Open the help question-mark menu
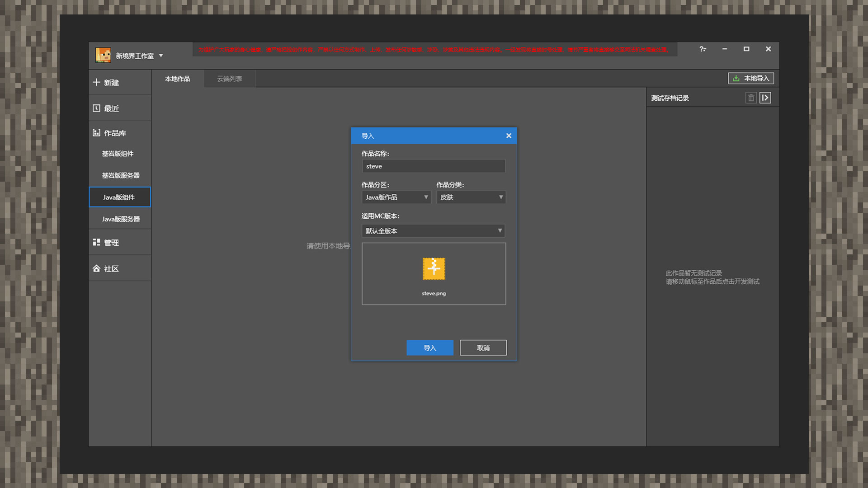This screenshot has height=488, width=868. click(x=703, y=49)
